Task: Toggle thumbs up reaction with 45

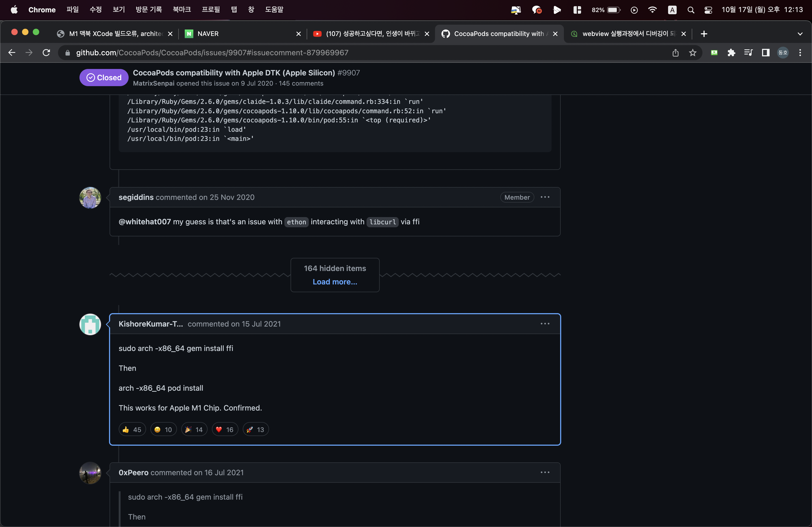Action: (x=132, y=429)
